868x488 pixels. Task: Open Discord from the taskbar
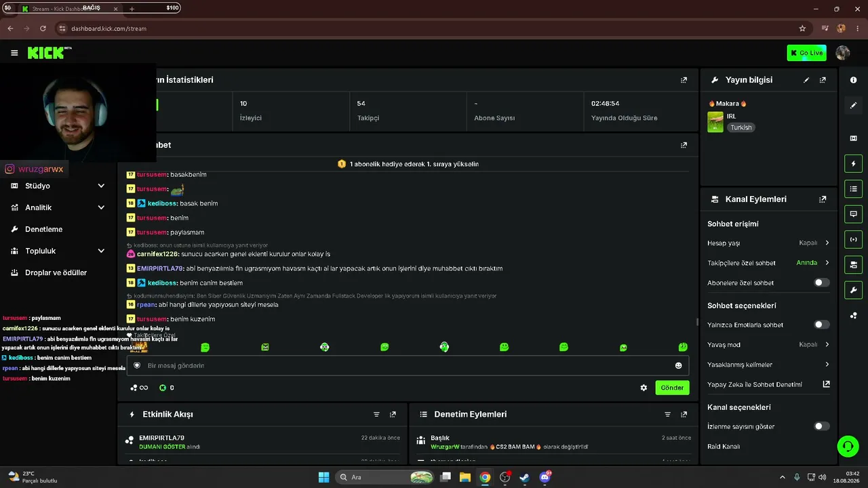pyautogui.click(x=545, y=477)
